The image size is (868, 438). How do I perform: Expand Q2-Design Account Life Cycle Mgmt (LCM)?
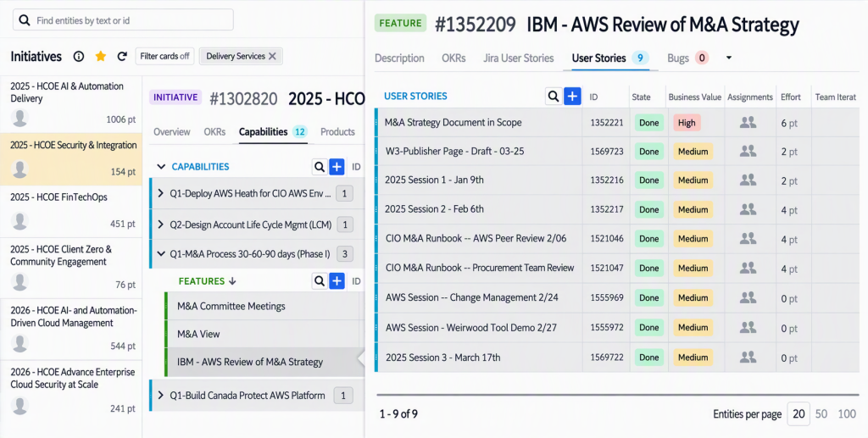click(x=160, y=224)
